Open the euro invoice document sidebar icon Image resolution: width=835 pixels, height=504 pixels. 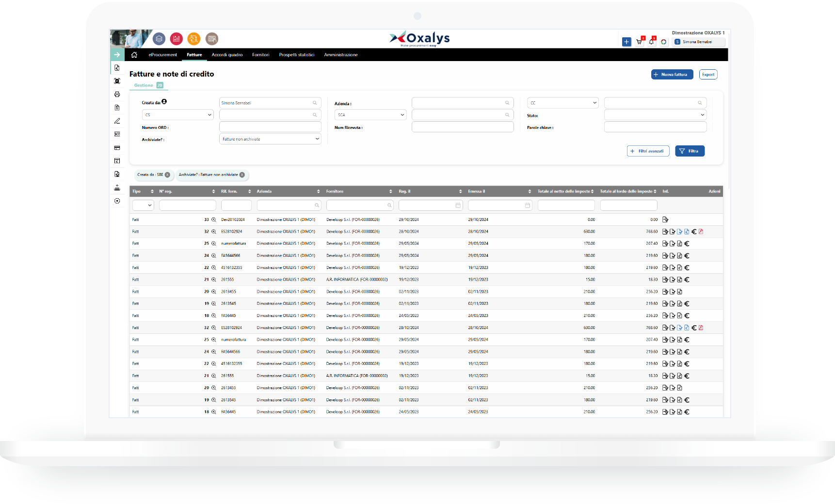point(117,68)
